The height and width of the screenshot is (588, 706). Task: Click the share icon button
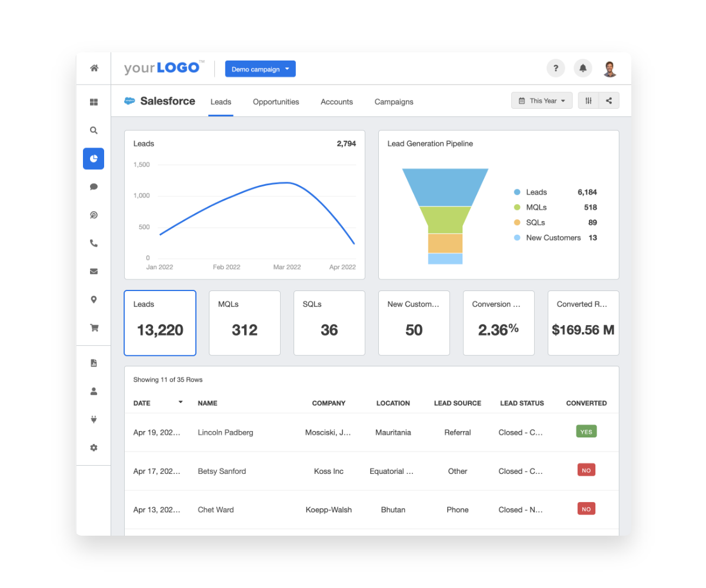coord(609,101)
